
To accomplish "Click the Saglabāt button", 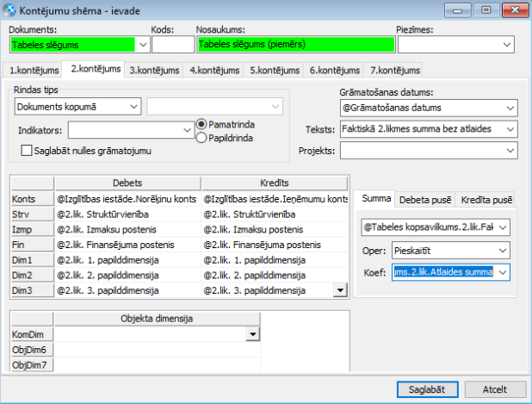I will click(x=427, y=389).
